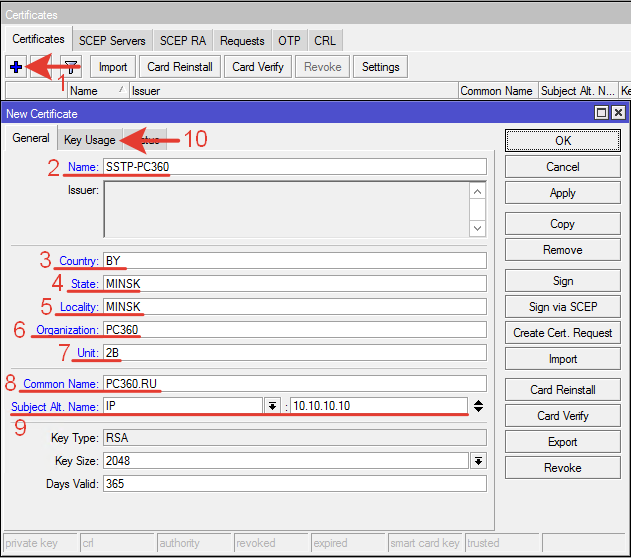Screen dimensions: 631x558
Task: Click the blue plus add certificate icon
Action: (16, 67)
